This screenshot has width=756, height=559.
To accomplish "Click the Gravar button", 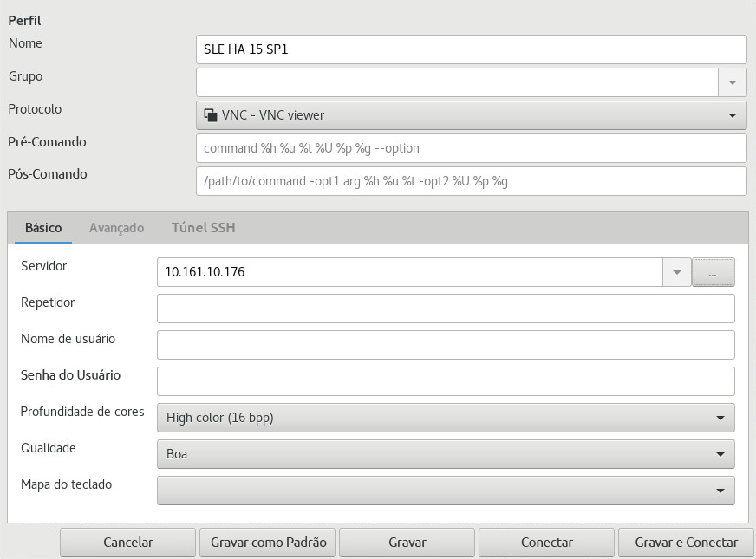I will click(x=407, y=543).
